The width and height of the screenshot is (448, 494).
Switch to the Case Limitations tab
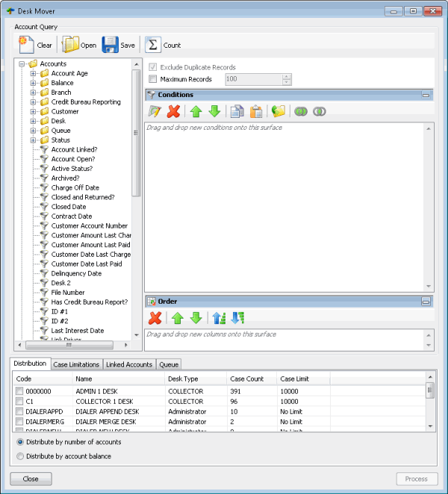(76, 364)
